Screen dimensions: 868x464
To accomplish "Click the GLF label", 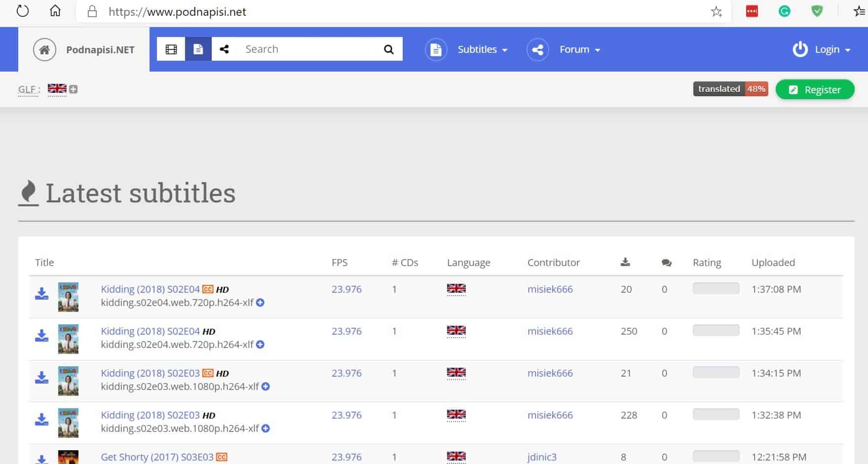I will tap(28, 89).
